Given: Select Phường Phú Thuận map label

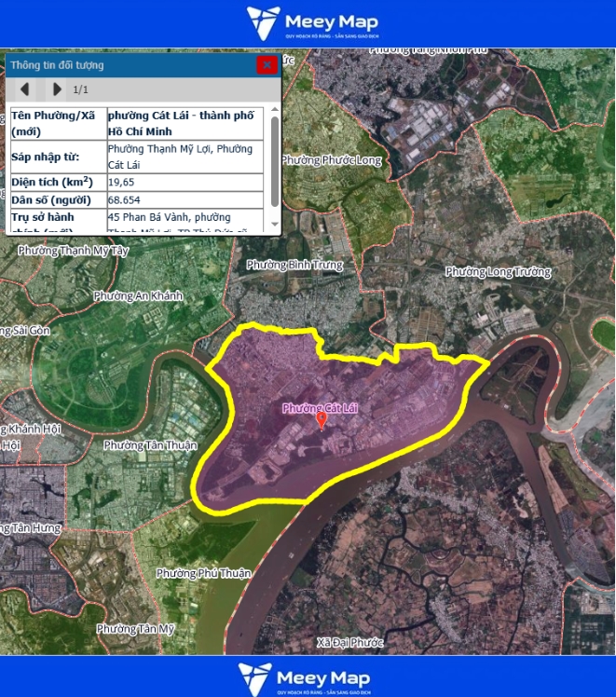Looking at the screenshot, I should [x=203, y=573].
